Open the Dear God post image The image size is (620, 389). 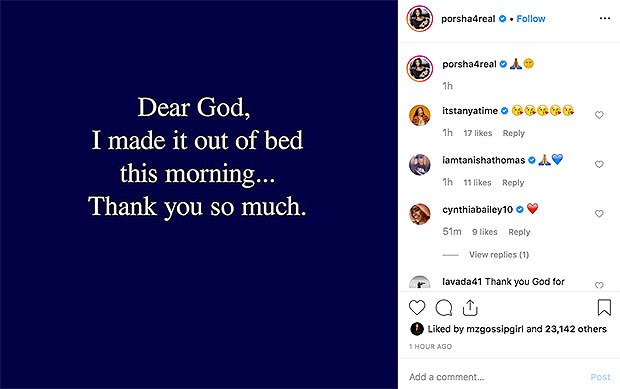(199, 194)
